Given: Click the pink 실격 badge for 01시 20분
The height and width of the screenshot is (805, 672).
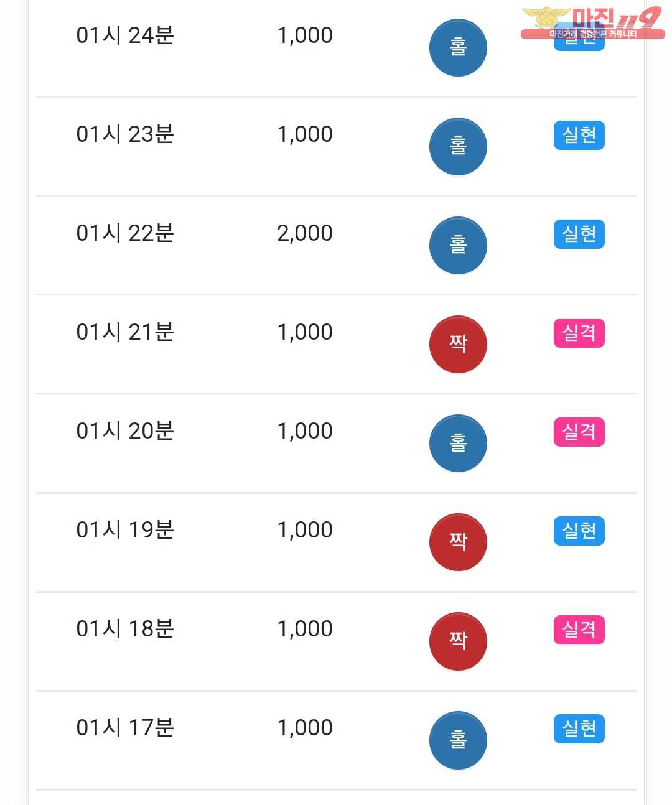Looking at the screenshot, I should point(579,432).
